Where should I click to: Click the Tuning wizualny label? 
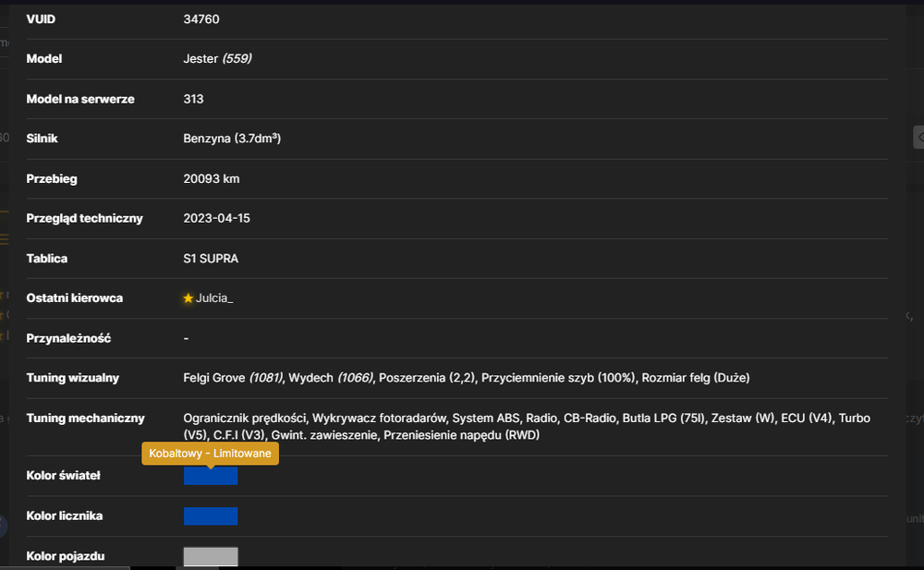[x=72, y=378]
